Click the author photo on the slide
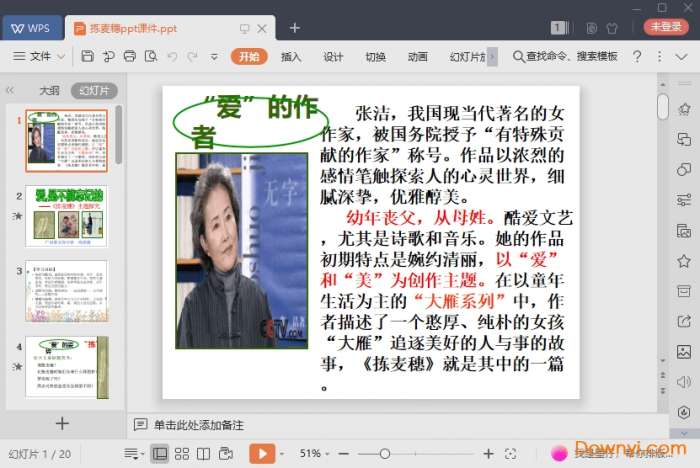700x468 pixels. (242, 251)
